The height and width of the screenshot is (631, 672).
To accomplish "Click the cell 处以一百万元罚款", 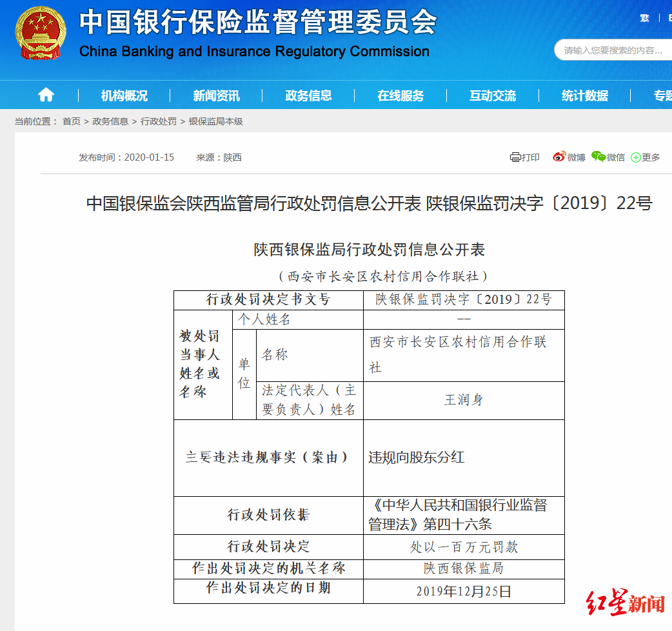I will pos(464,547).
